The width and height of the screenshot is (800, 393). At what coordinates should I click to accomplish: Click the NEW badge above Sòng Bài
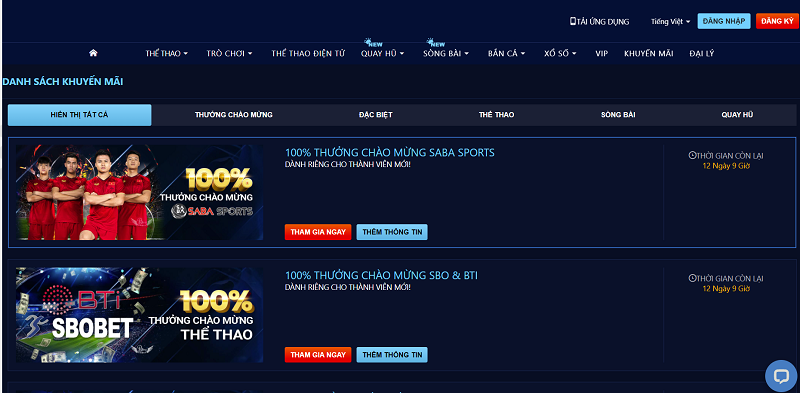(x=436, y=43)
